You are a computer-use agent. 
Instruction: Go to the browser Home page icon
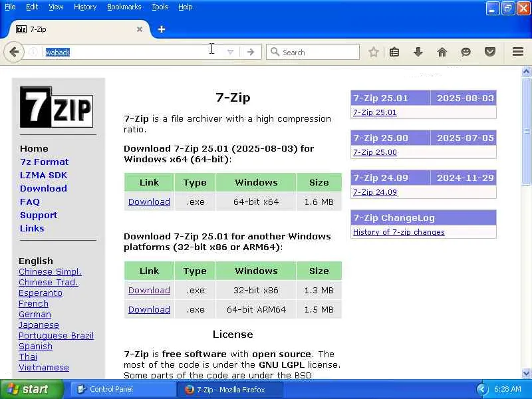pos(442,52)
